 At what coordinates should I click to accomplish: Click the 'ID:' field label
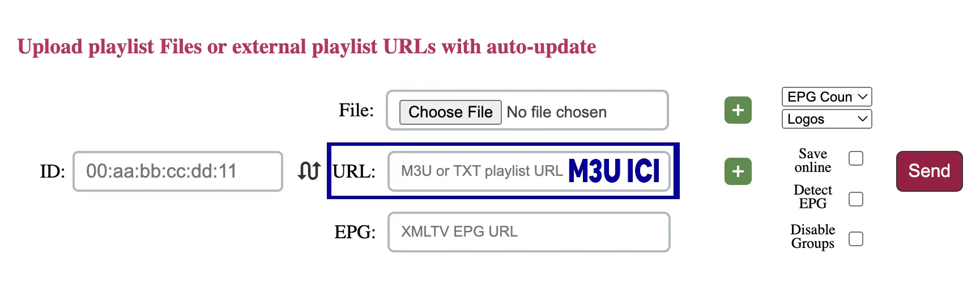(52, 171)
